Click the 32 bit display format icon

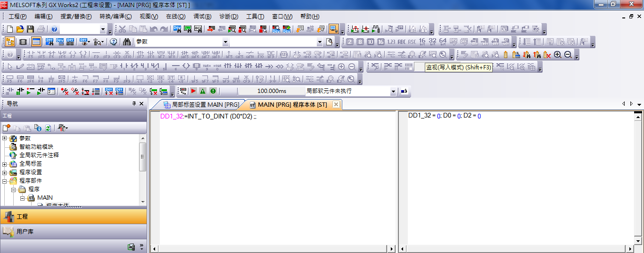coord(432,42)
